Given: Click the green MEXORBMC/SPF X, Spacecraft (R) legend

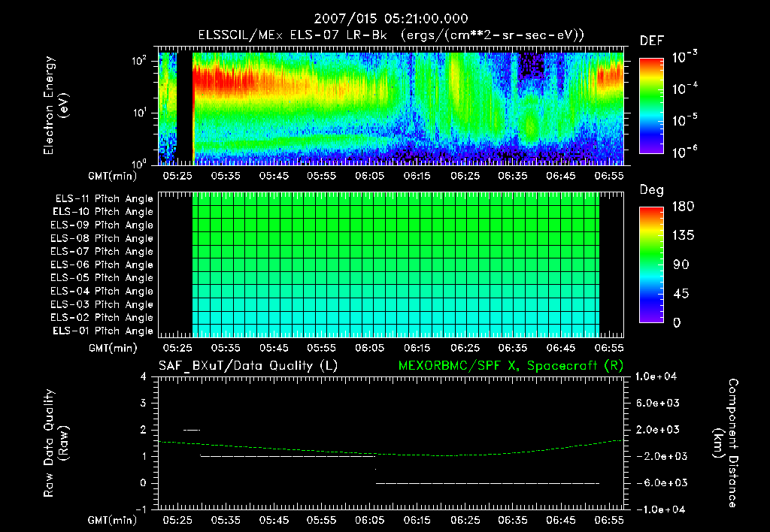Looking at the screenshot, I should [511, 366].
